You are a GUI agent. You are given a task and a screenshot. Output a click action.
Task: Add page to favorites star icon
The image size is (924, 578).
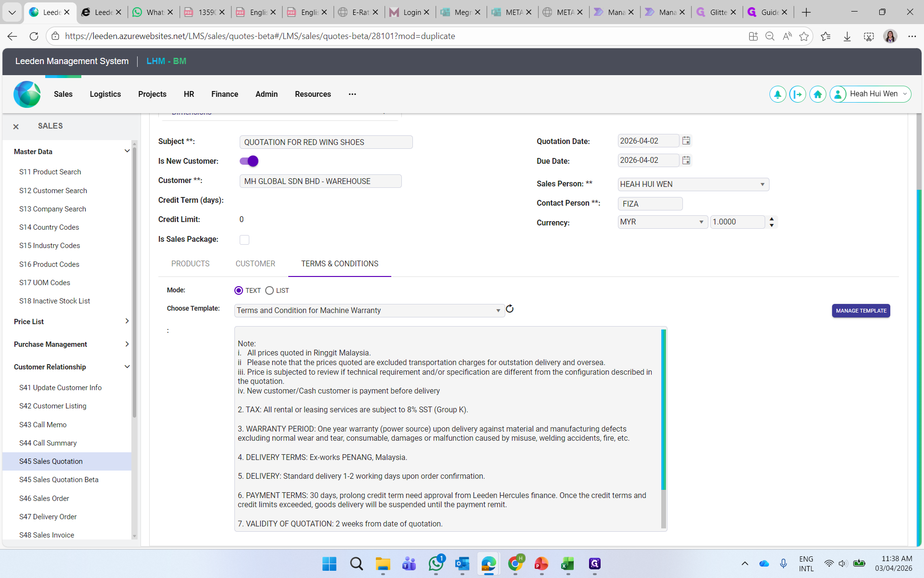(804, 36)
